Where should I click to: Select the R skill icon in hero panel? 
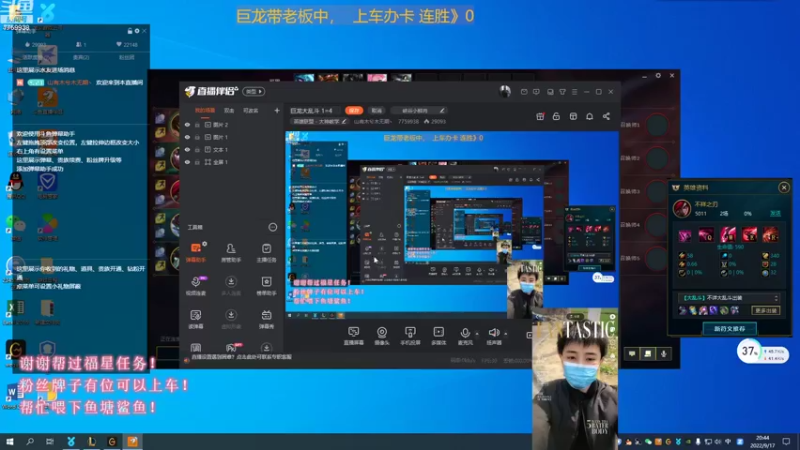(x=771, y=235)
